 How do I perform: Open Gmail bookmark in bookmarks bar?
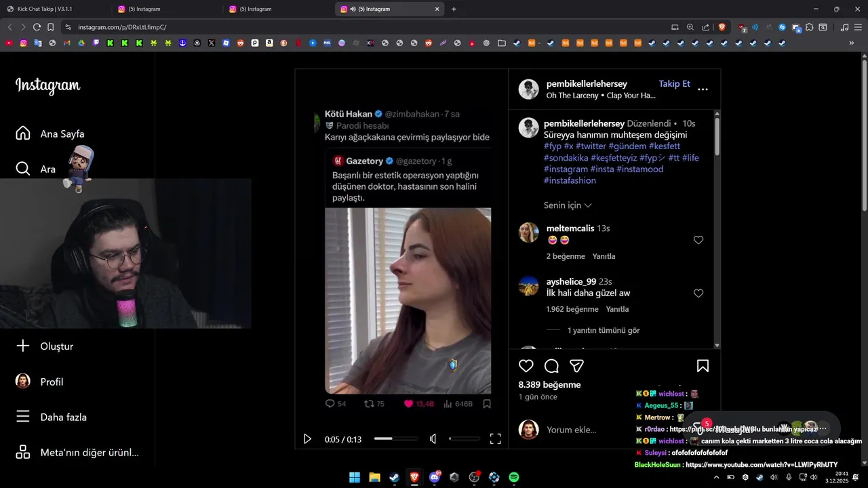click(x=66, y=43)
